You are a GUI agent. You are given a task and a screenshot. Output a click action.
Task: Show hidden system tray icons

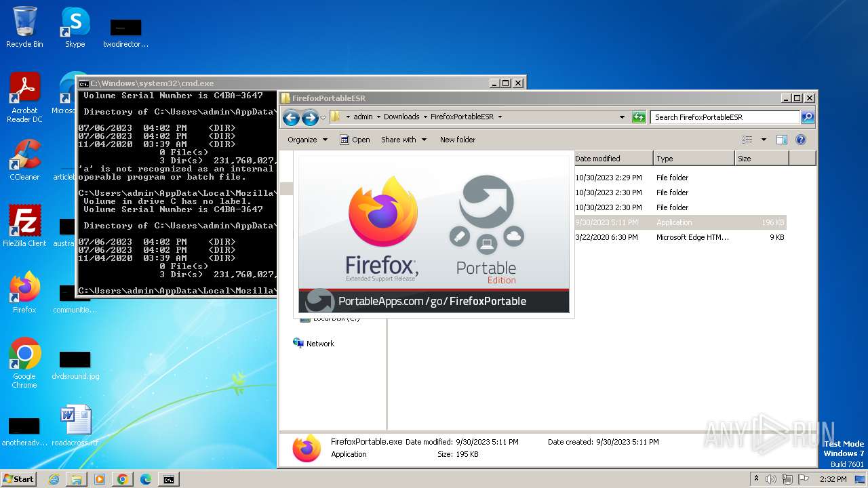click(x=756, y=479)
